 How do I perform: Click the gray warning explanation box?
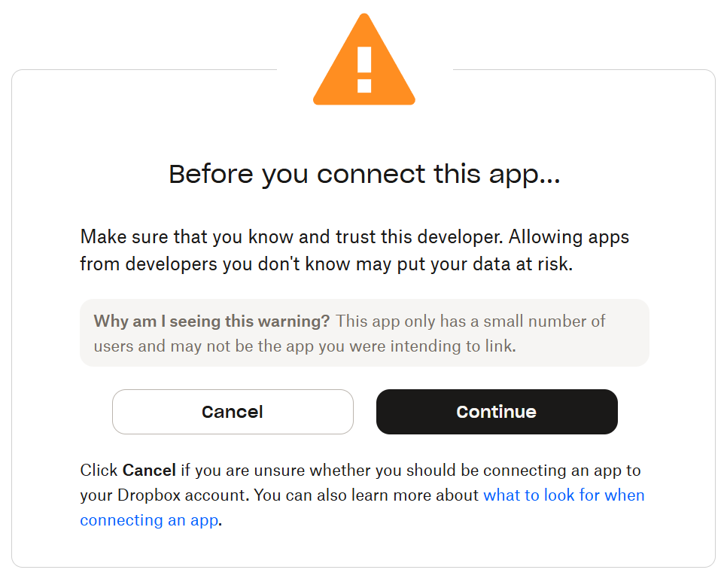364,333
